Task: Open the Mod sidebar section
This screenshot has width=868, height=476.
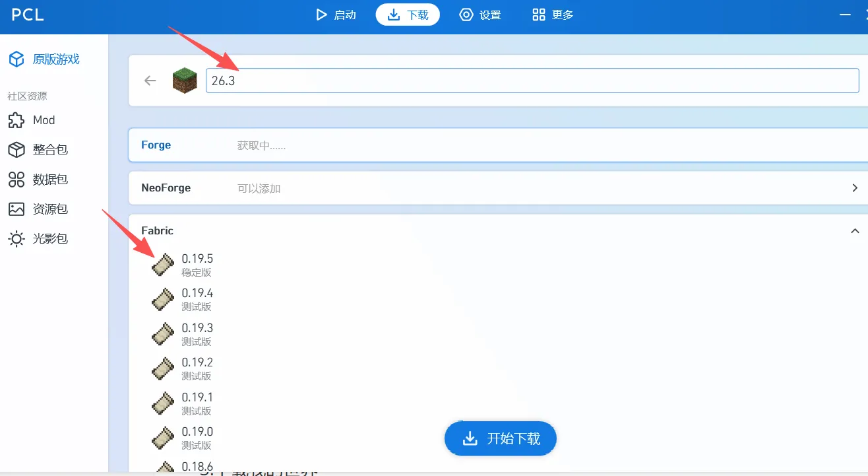Action: [32, 120]
